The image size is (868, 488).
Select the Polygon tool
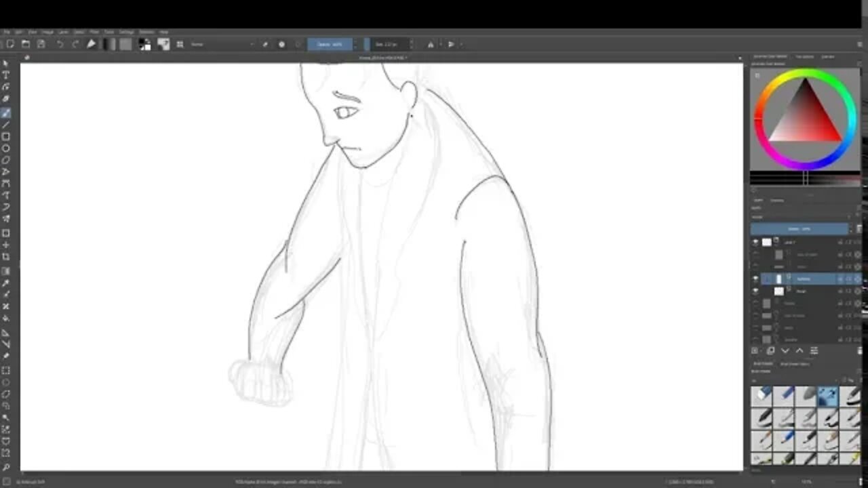click(6, 160)
